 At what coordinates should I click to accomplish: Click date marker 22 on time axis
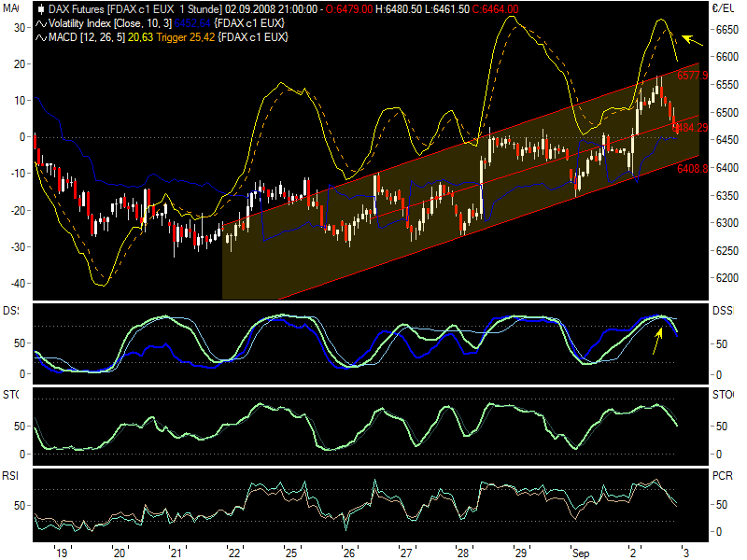234,553
